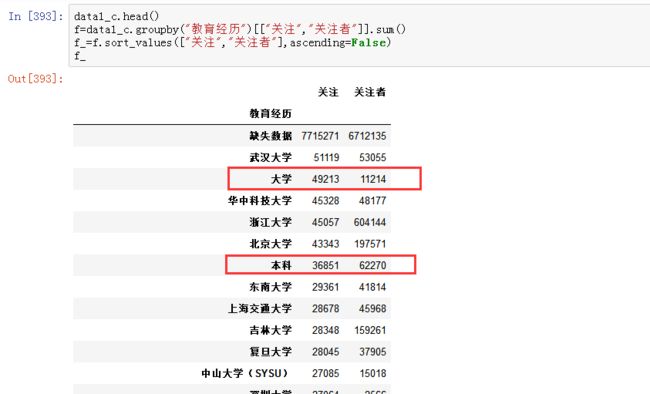Click the 关注 column header
Viewport: 650px width, 394px height.
coord(328,92)
